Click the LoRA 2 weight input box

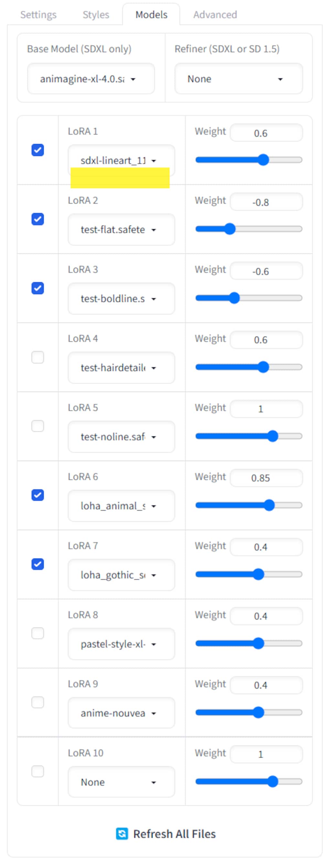tap(266, 202)
